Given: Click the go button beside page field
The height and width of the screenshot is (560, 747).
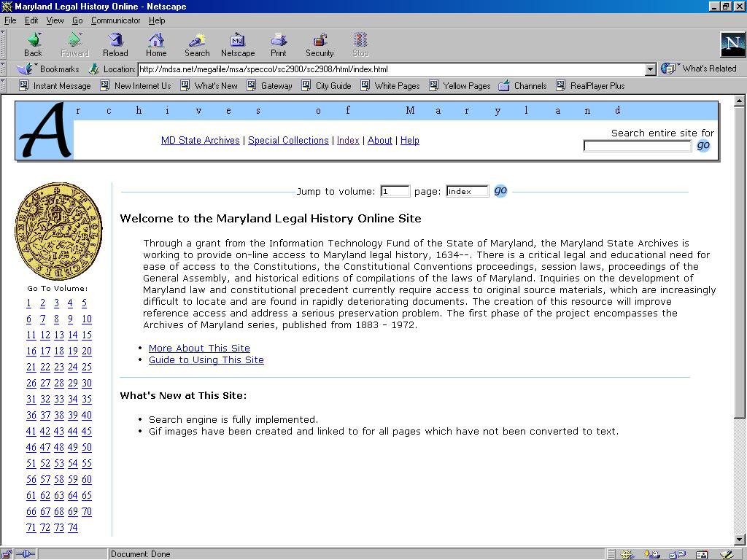Looking at the screenshot, I should pyautogui.click(x=500, y=190).
